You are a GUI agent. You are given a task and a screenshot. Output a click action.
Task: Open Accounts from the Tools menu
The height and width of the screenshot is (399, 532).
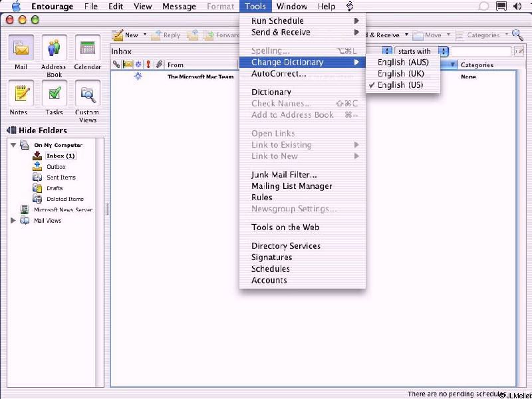(x=303, y=280)
